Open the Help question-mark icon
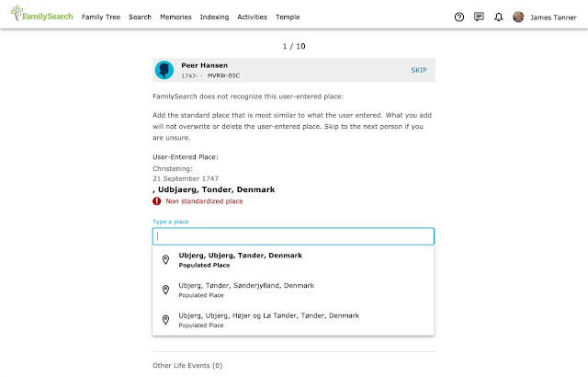The height and width of the screenshot is (377, 588). coord(459,17)
